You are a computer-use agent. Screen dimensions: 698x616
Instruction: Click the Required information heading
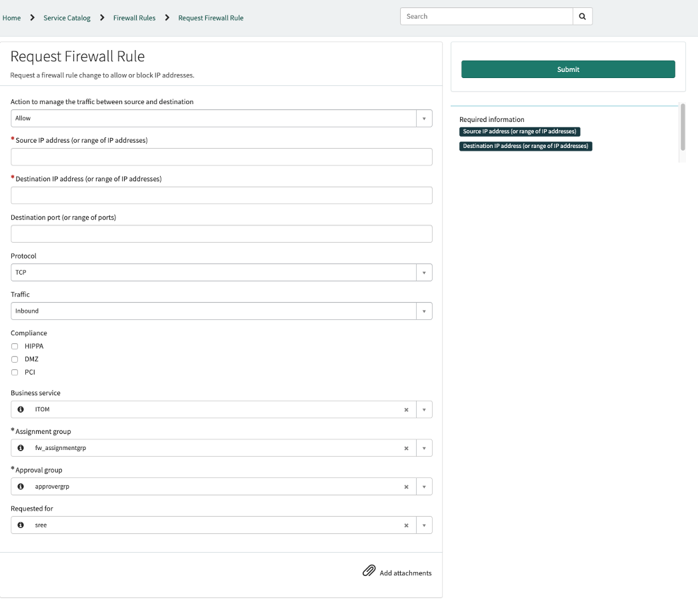coord(491,119)
